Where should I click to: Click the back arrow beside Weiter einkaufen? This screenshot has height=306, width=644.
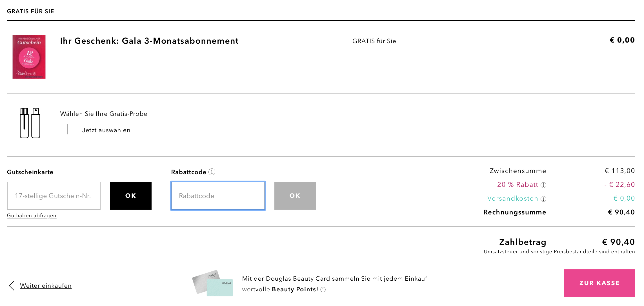(12, 285)
